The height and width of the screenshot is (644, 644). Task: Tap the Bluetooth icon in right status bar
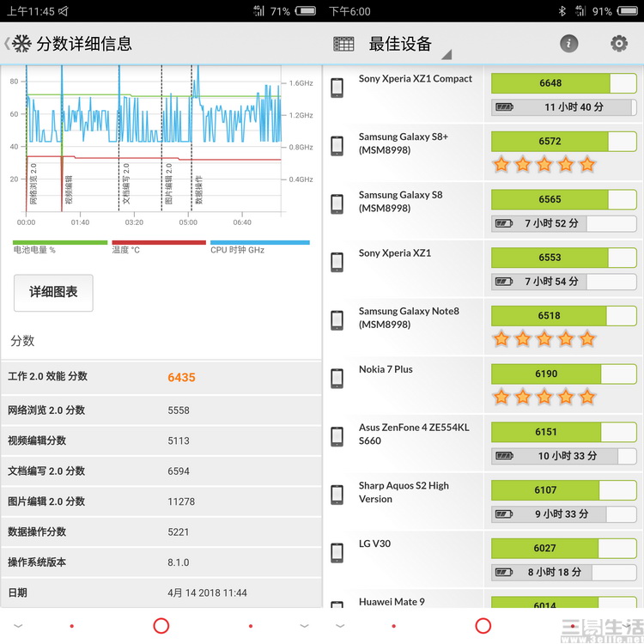[562, 11]
